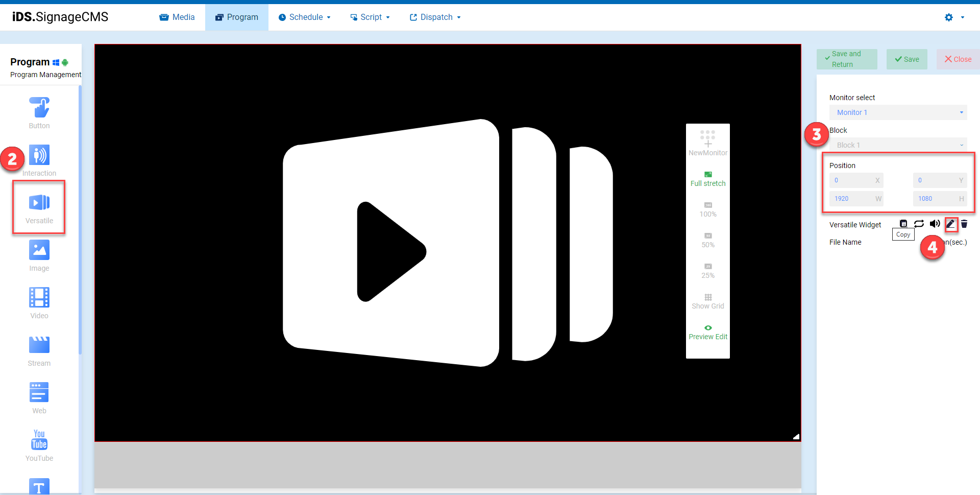Click the iDS.SignageCMS logo
This screenshot has height=495, width=980.
click(x=60, y=17)
